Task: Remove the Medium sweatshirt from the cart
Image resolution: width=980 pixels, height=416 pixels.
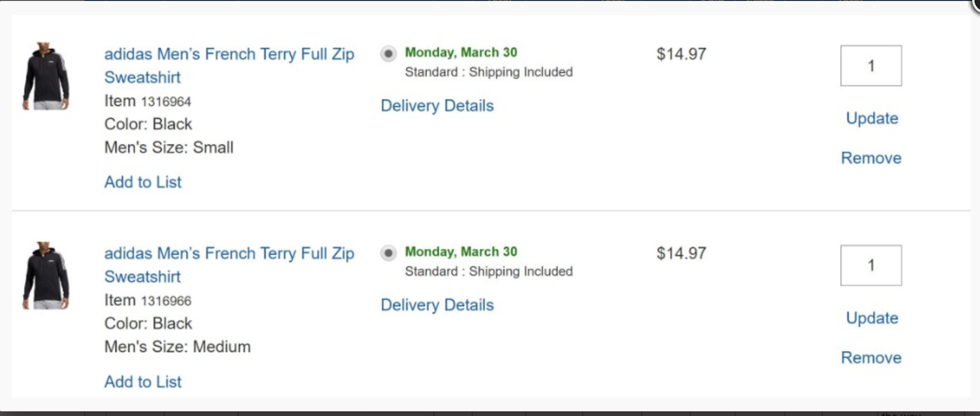Action: point(871,357)
